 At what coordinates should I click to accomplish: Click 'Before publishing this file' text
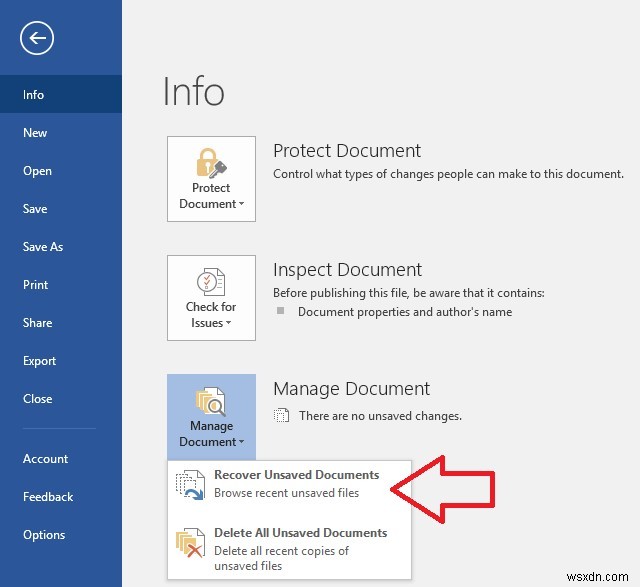pos(409,293)
